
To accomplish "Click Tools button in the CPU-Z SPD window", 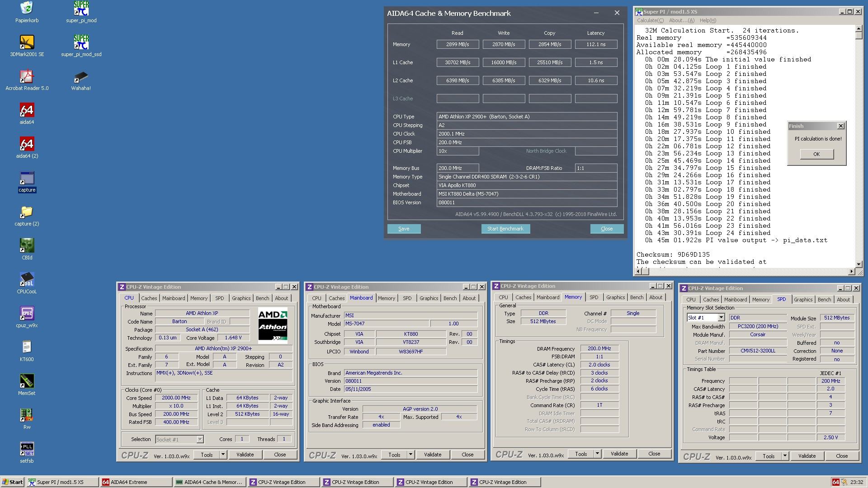I will pyautogui.click(x=769, y=456).
